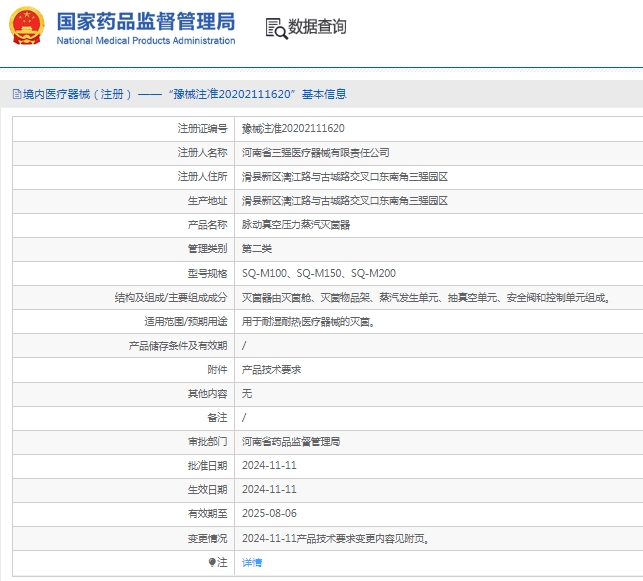
Task: Select 河南省药品监督管理局 approval department
Action: click(x=291, y=442)
